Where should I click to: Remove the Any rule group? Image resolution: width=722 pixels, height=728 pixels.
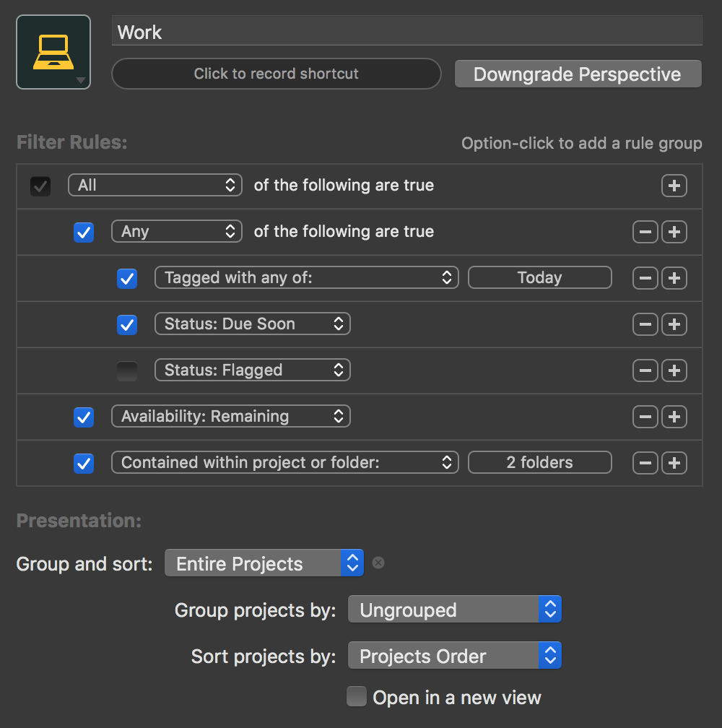point(645,232)
